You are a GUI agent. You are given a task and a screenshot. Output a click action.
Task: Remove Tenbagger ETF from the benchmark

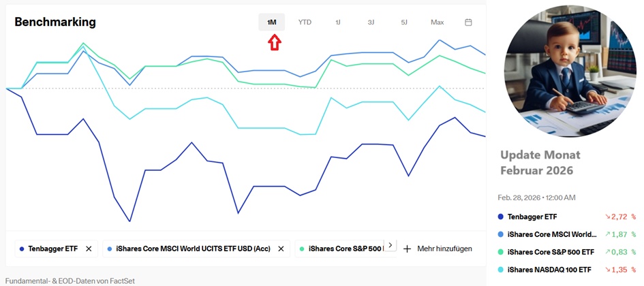[x=89, y=249]
